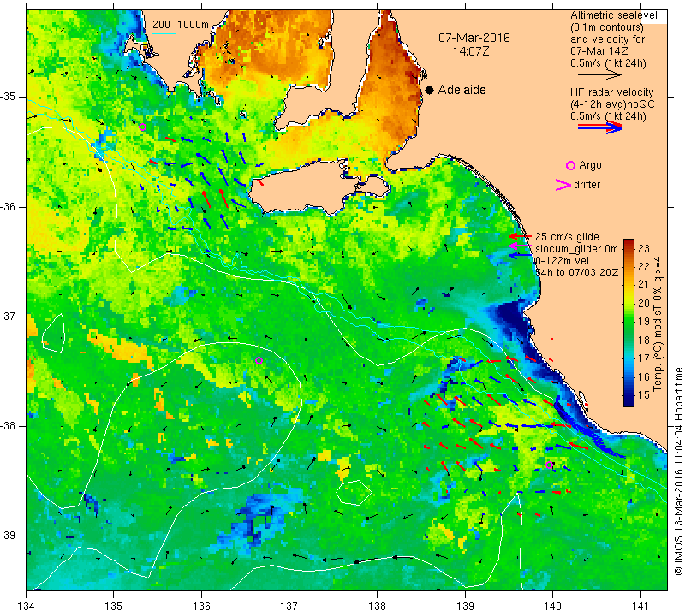685x616 pixels.
Task: Click the latitude axis label '-38'
Action: coord(8,426)
